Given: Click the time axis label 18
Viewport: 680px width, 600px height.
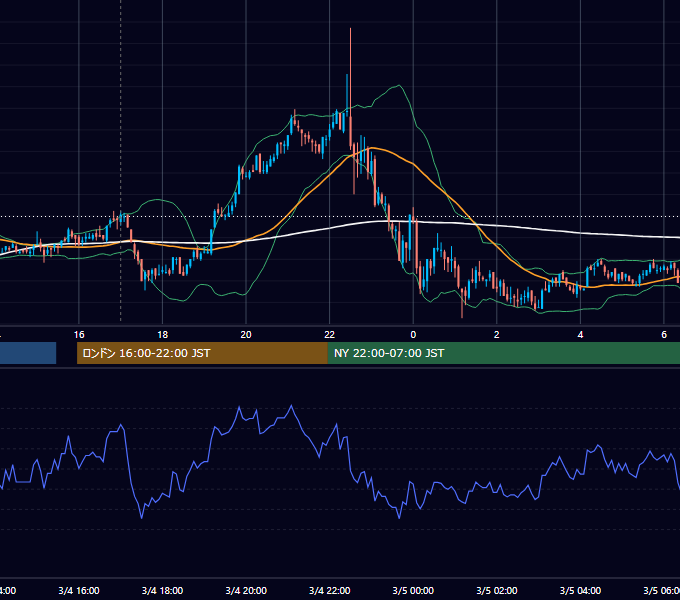Looking at the screenshot, I should tap(162, 335).
